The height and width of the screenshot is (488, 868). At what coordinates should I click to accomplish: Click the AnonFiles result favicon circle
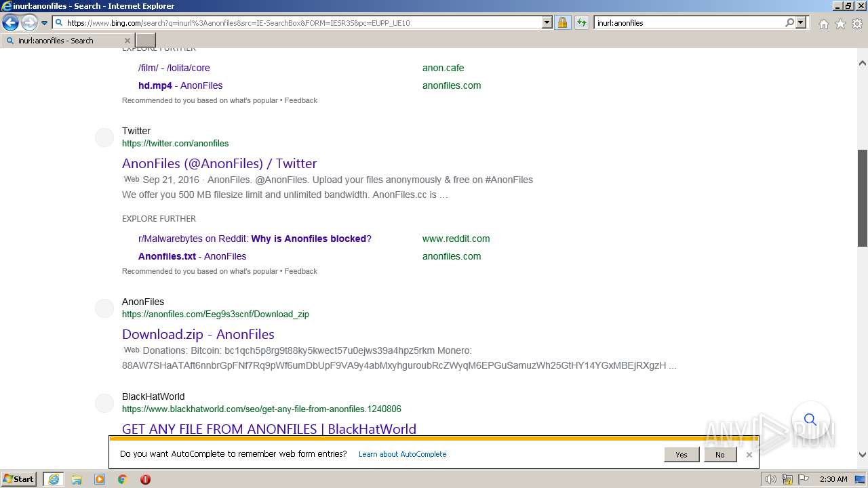tap(104, 308)
